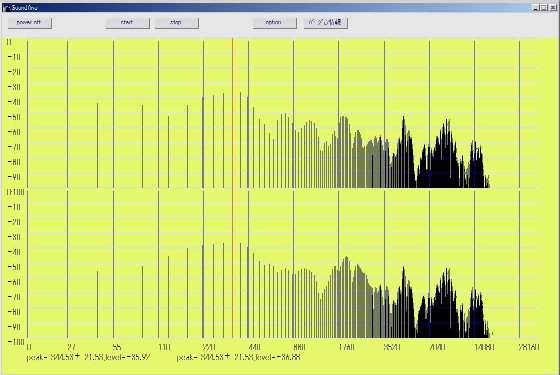Viewport: 560px width, 375px height.
Task: Click the application icon in title bar
Action: (6, 8)
